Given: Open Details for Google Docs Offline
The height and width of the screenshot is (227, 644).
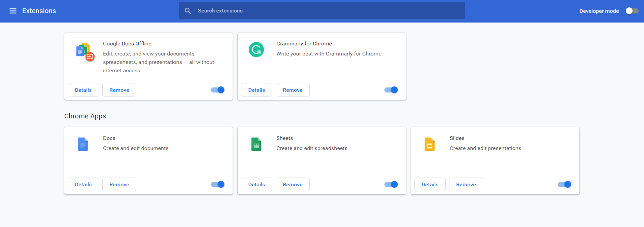Looking at the screenshot, I should [x=83, y=90].
